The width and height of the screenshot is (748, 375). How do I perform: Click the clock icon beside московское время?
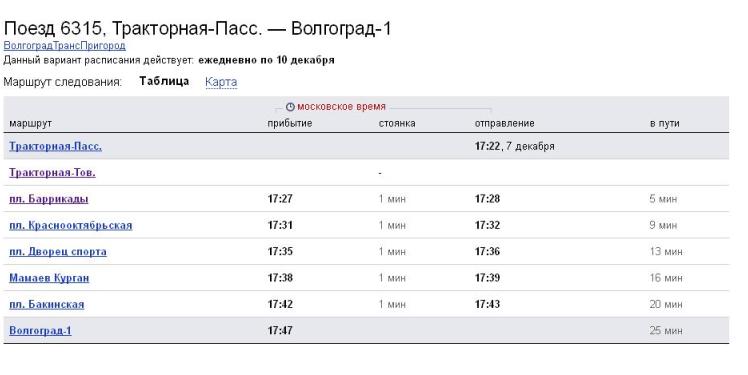click(x=290, y=107)
